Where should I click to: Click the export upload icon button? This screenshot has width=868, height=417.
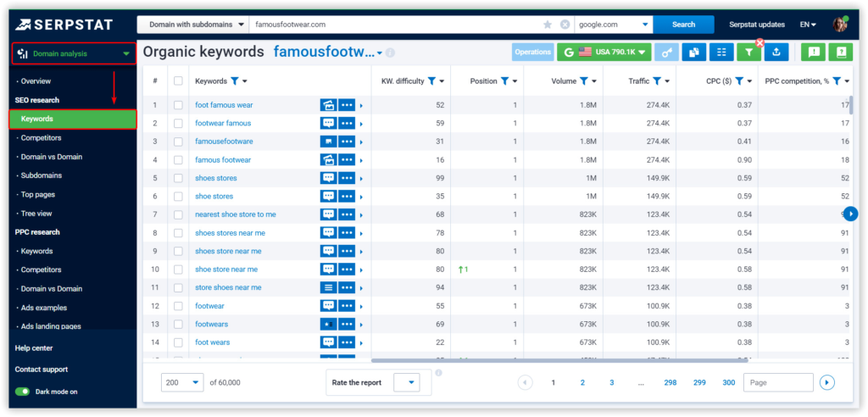pos(776,52)
